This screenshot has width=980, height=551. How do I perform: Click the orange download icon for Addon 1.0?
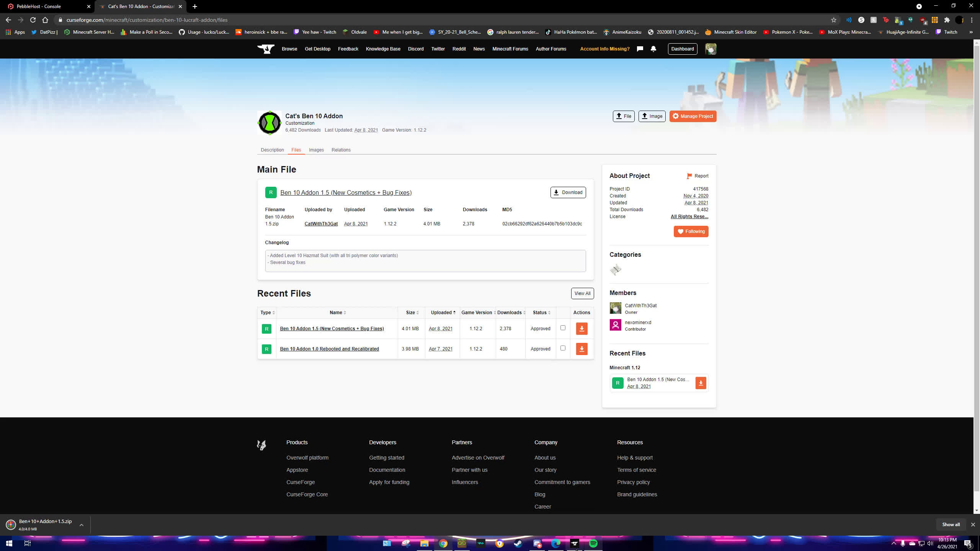[x=581, y=349]
